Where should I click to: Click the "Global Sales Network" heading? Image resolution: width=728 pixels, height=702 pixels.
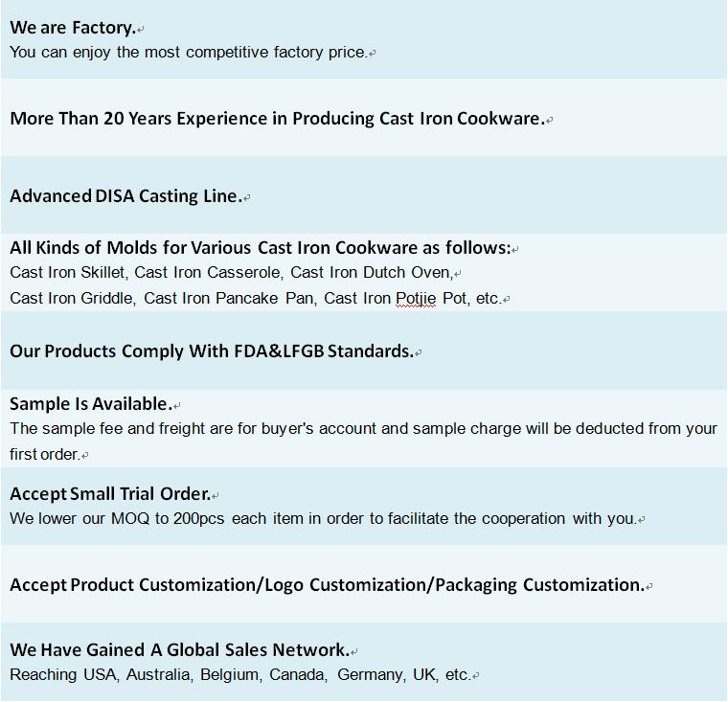pyautogui.click(x=179, y=650)
